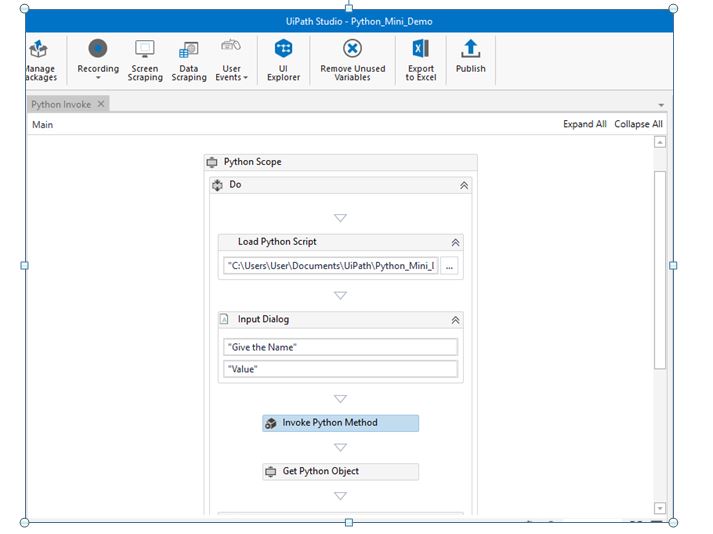Click the designer scroll down arrow
713x534 pixels.
tap(660, 508)
